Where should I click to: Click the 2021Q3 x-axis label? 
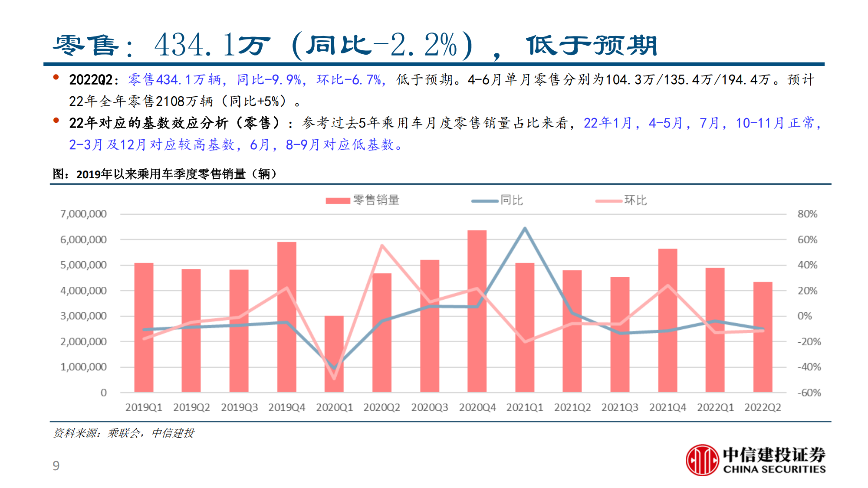click(x=620, y=407)
